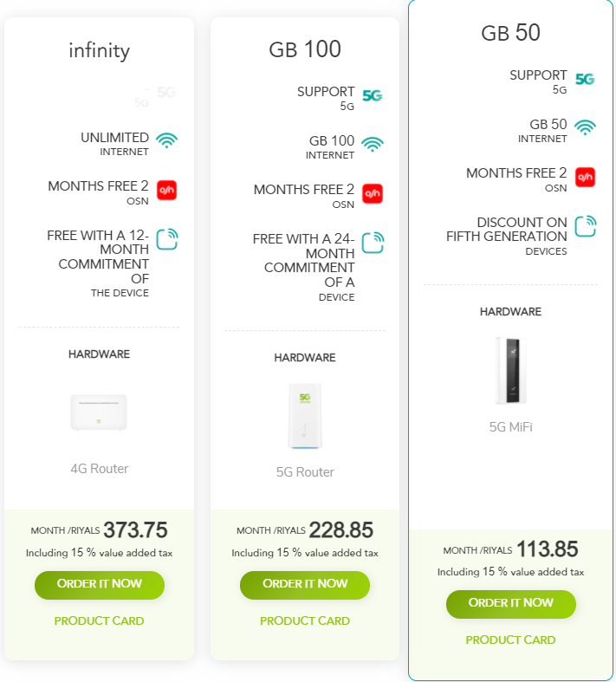Click the device icon beside 24-month commitment
Image resolution: width=616 pixels, height=682 pixels.
pyautogui.click(x=372, y=243)
